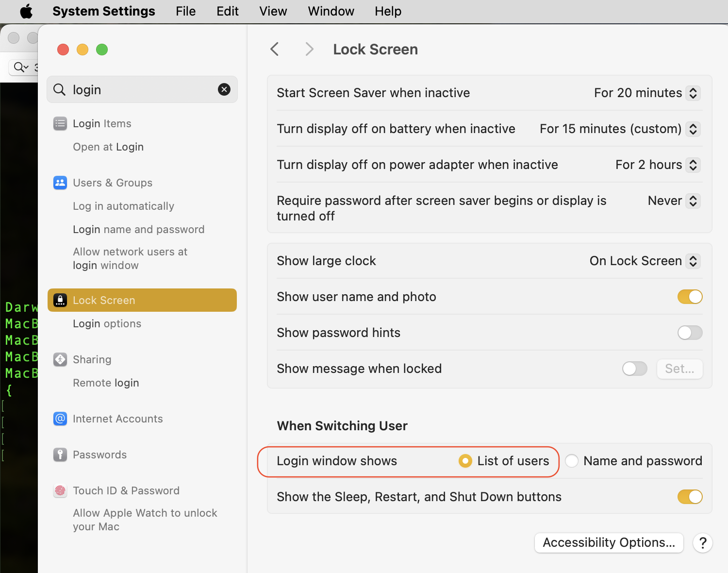Go forward with the right chevron
This screenshot has width=728, height=573.
[309, 49]
